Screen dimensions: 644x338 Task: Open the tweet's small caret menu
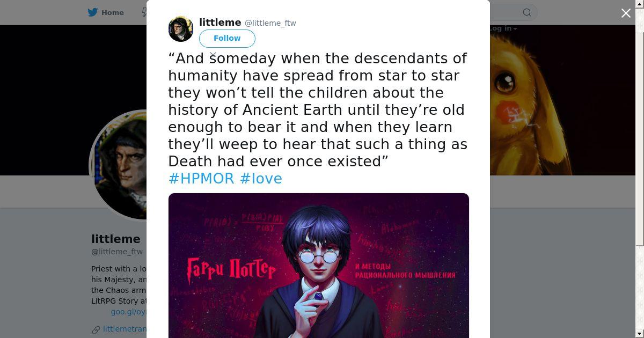click(x=213, y=55)
